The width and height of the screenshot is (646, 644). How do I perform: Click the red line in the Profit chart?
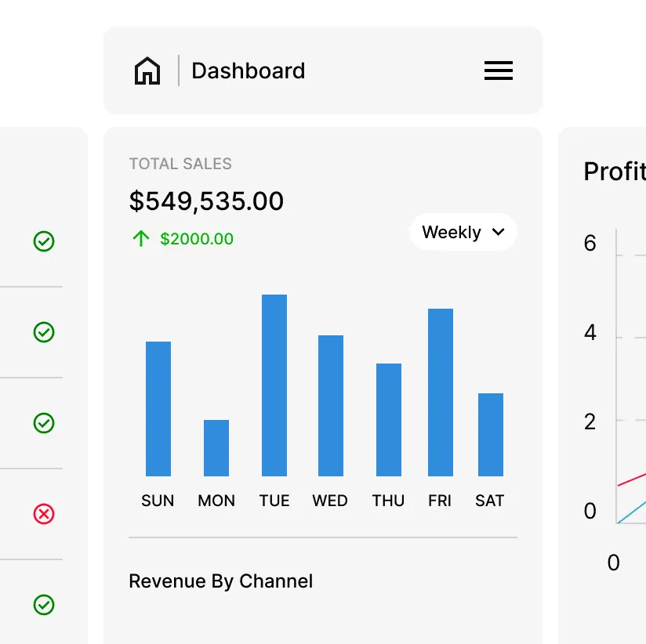[632, 479]
